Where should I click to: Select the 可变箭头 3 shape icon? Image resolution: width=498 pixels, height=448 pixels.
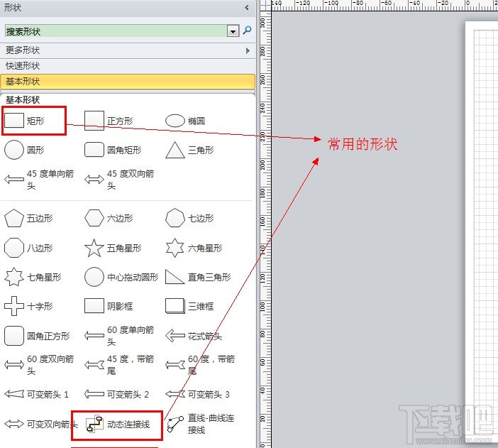175,394
